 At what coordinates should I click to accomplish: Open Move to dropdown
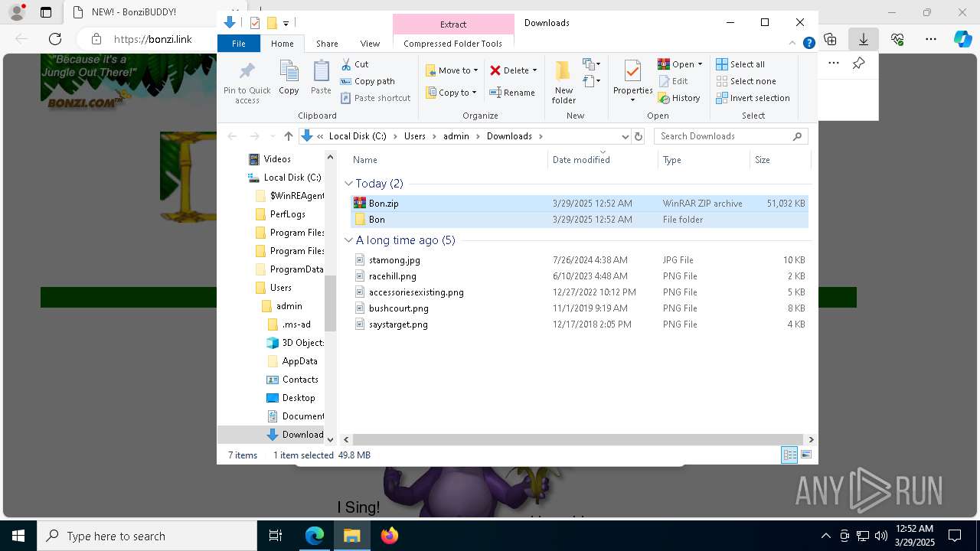452,70
